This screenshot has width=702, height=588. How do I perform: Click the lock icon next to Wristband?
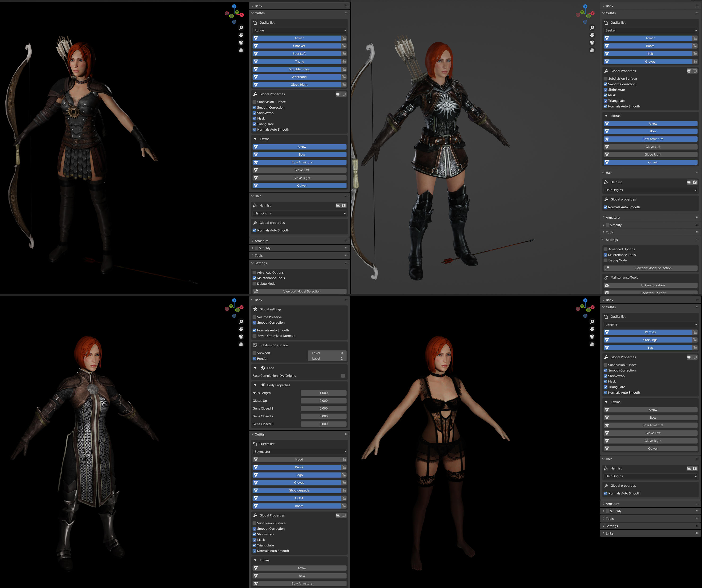point(344,77)
